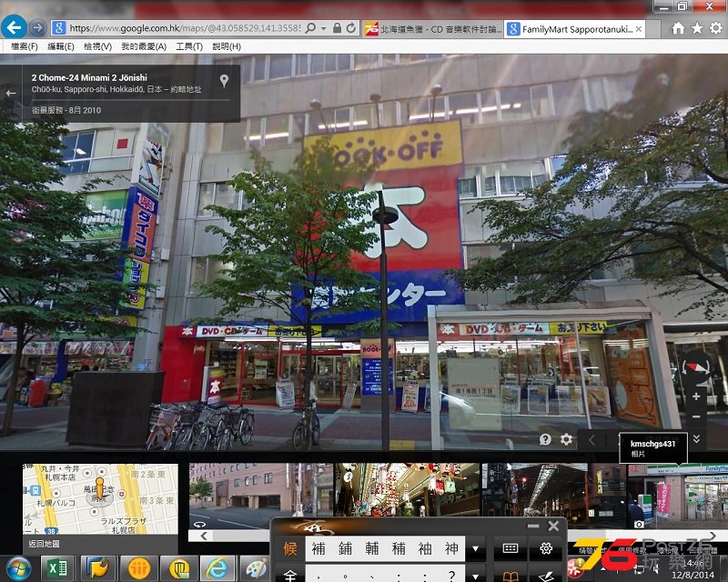Click the 2 Chome-24 Minami 2 Jōnishi address title

click(89, 77)
